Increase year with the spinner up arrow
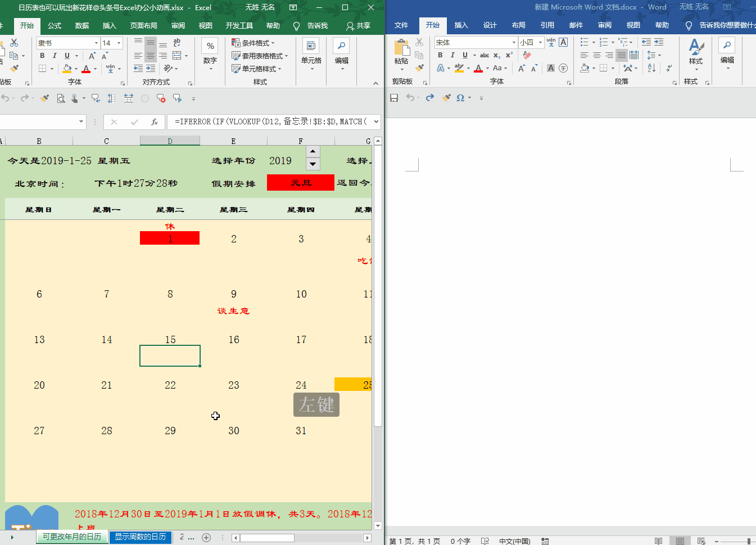756x545 pixels. click(x=313, y=152)
